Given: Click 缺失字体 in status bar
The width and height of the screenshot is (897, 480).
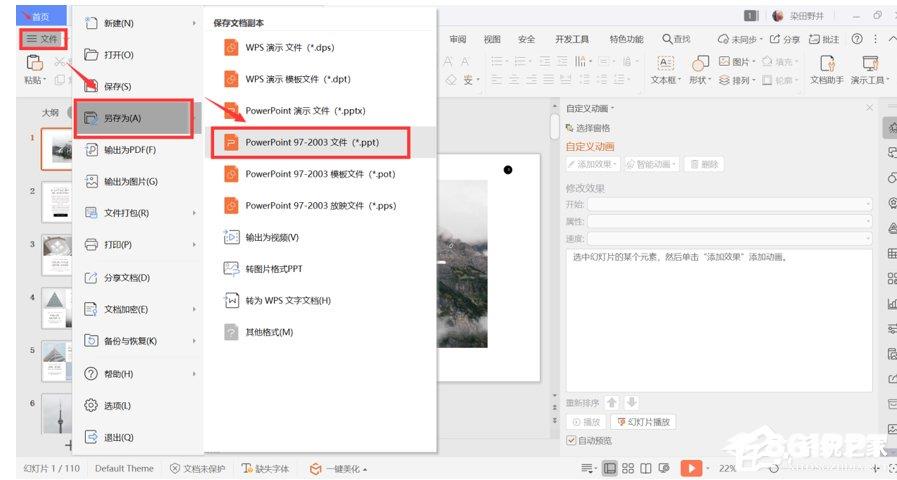Looking at the screenshot, I should 266,469.
